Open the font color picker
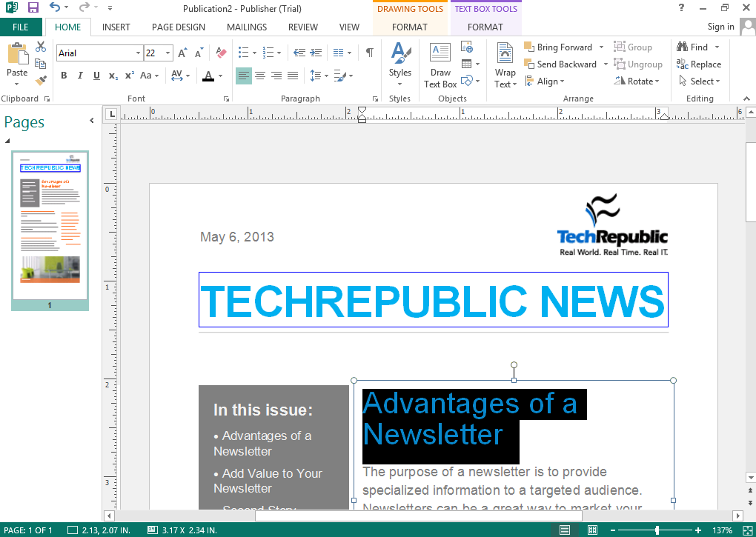The width and height of the screenshot is (756, 537). 213,76
